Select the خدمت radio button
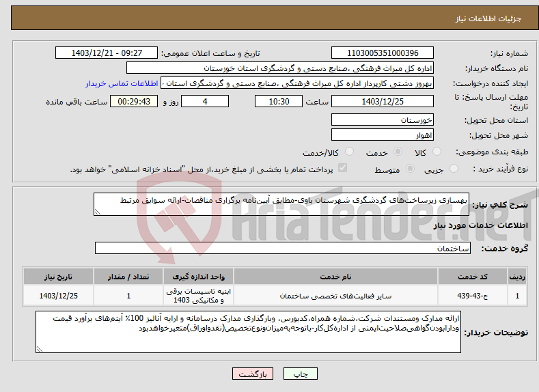The width and height of the screenshot is (539, 392). (398, 152)
